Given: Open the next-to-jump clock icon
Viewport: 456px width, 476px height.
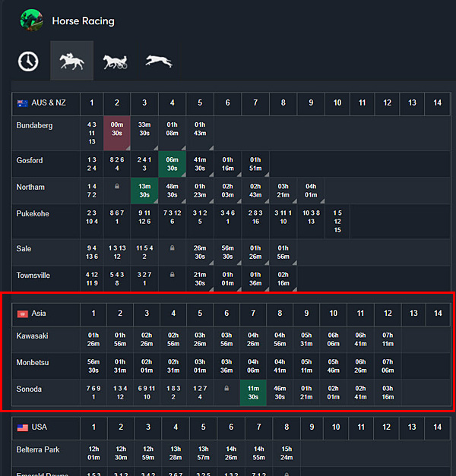Looking at the screenshot, I should (28, 61).
